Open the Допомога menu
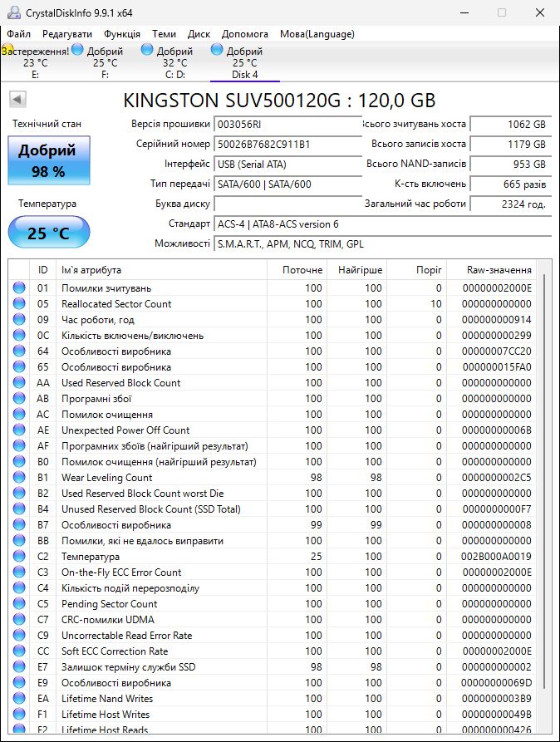 (245, 34)
